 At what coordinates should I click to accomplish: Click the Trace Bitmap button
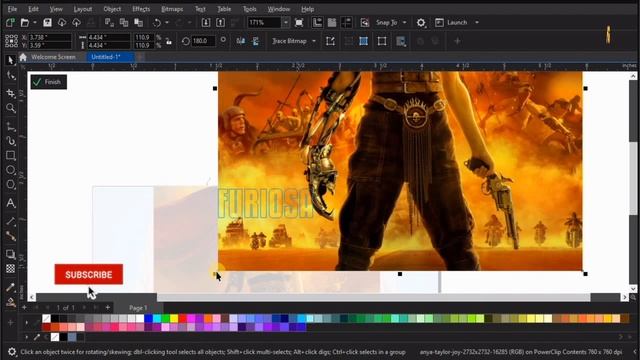click(289, 41)
